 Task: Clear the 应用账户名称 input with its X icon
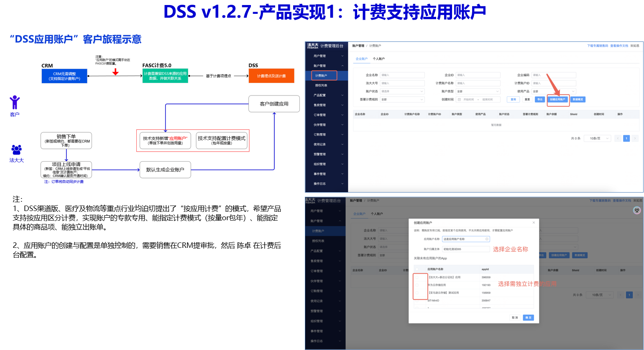click(x=487, y=239)
